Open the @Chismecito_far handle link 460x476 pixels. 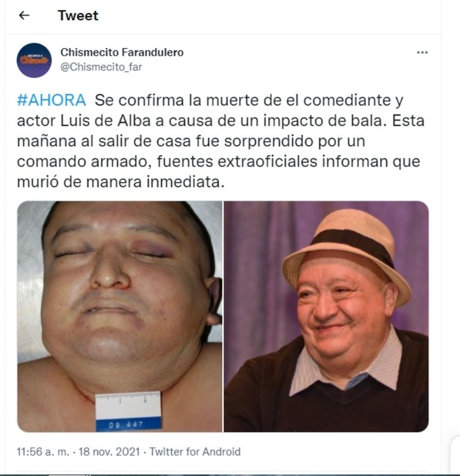coord(101,67)
